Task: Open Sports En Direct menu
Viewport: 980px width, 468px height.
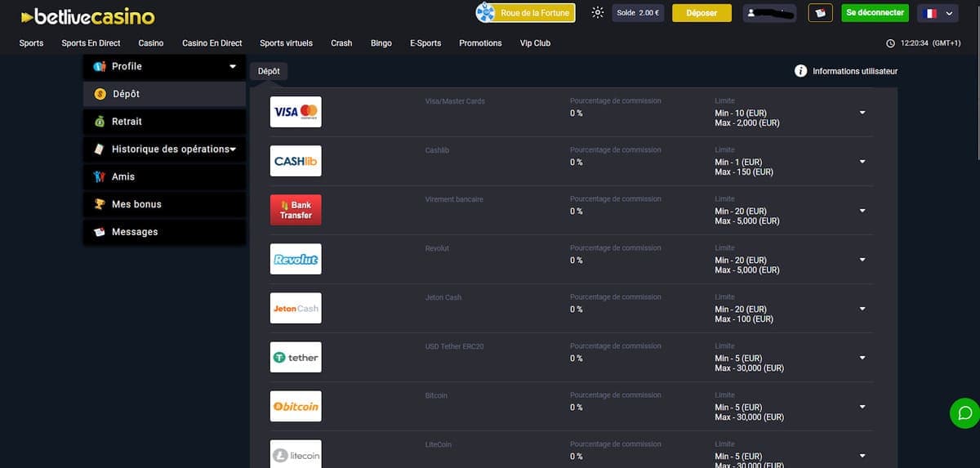Action: [91, 43]
